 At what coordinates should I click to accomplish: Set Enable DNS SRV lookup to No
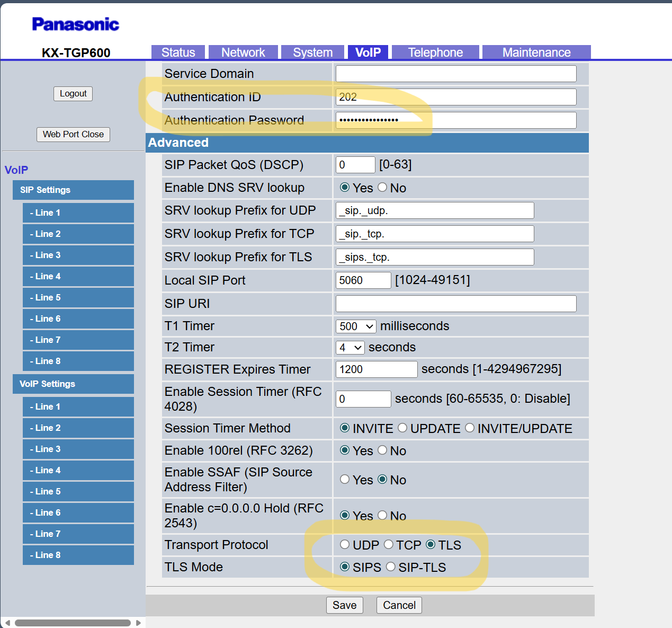[x=382, y=188]
